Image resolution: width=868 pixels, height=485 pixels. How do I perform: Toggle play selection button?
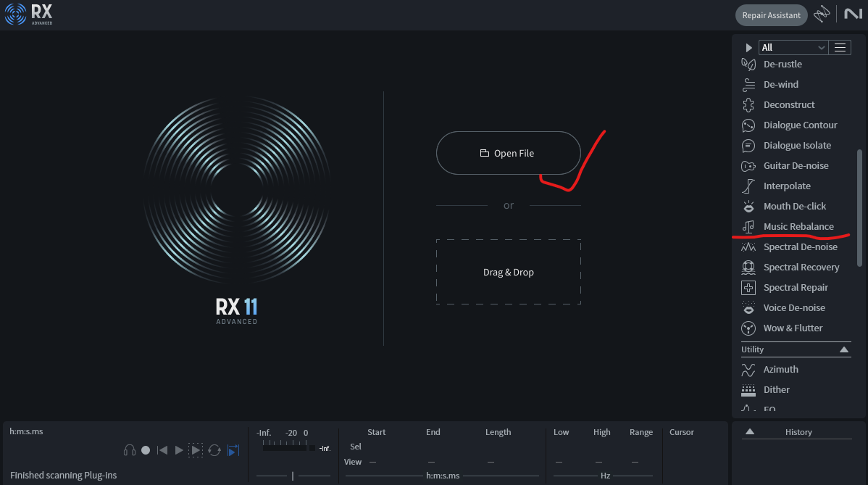(x=196, y=450)
